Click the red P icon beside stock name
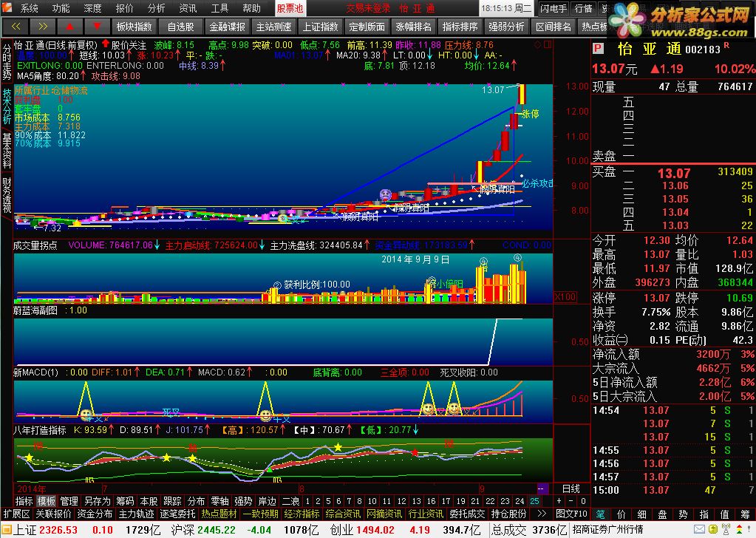The image size is (756, 538). (599, 48)
